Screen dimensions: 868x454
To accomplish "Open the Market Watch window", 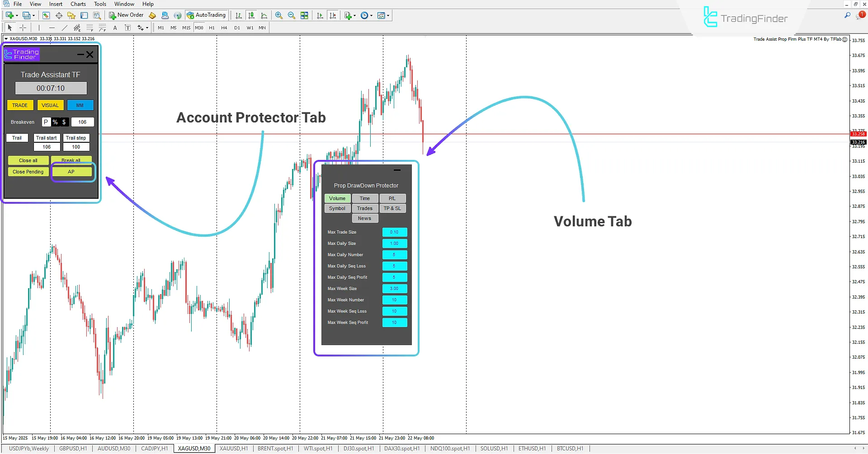I will [x=47, y=15].
